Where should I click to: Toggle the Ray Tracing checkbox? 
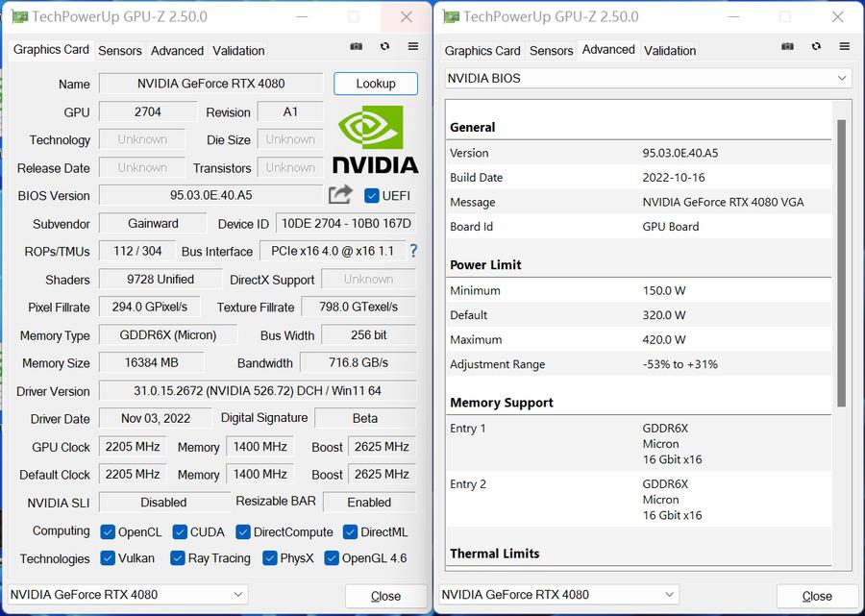coord(178,558)
